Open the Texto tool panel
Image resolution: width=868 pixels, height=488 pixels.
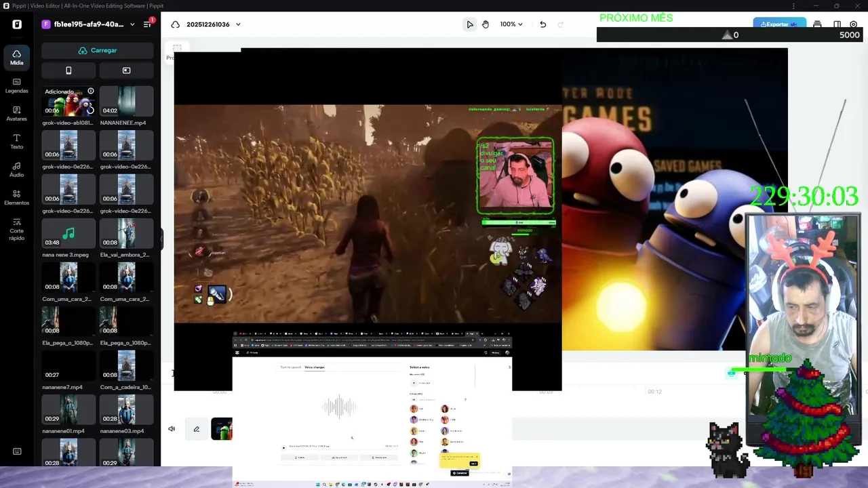pyautogui.click(x=16, y=142)
